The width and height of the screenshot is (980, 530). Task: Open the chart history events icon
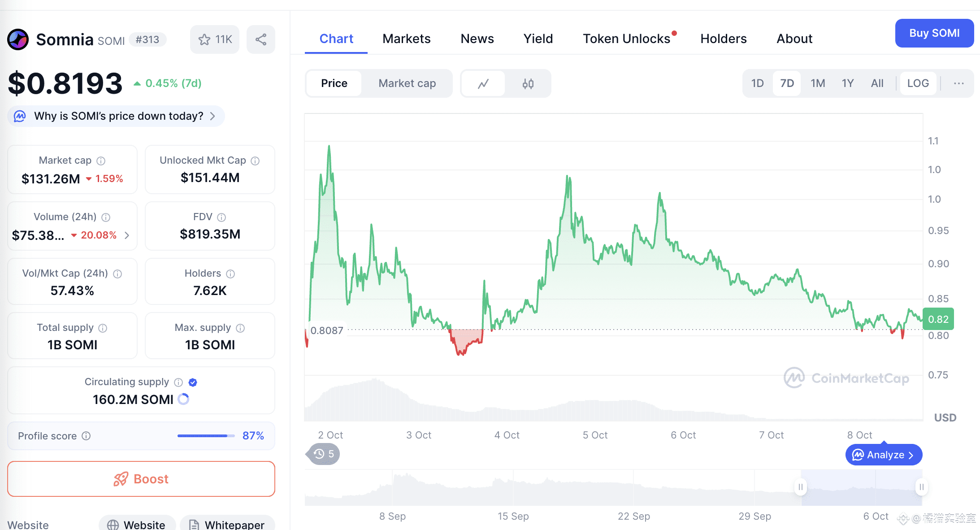[x=324, y=454]
